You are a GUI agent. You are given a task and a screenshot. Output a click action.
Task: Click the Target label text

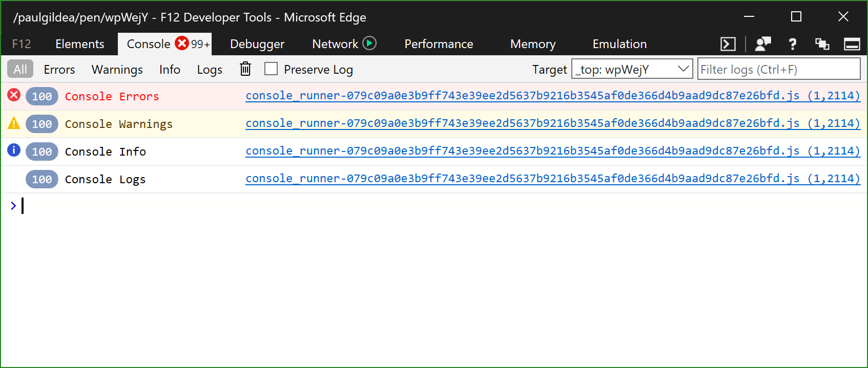click(x=549, y=70)
